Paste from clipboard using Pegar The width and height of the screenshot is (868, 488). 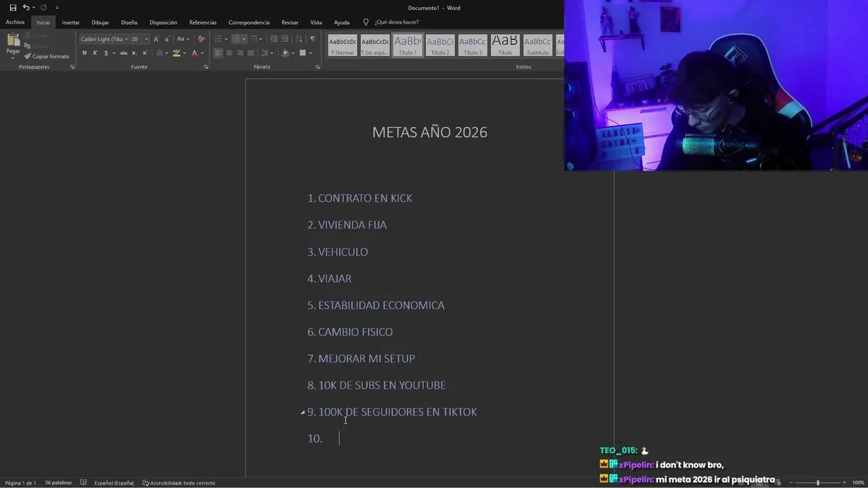pyautogui.click(x=13, y=42)
